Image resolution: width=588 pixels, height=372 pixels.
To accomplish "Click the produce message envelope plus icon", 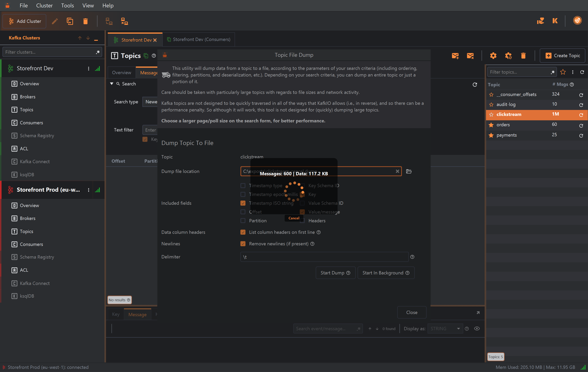I will pos(455,56).
